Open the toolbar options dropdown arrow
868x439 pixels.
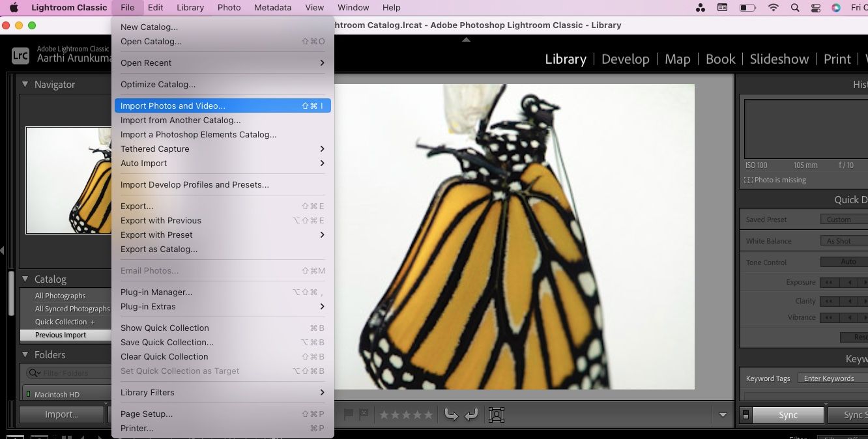click(723, 414)
